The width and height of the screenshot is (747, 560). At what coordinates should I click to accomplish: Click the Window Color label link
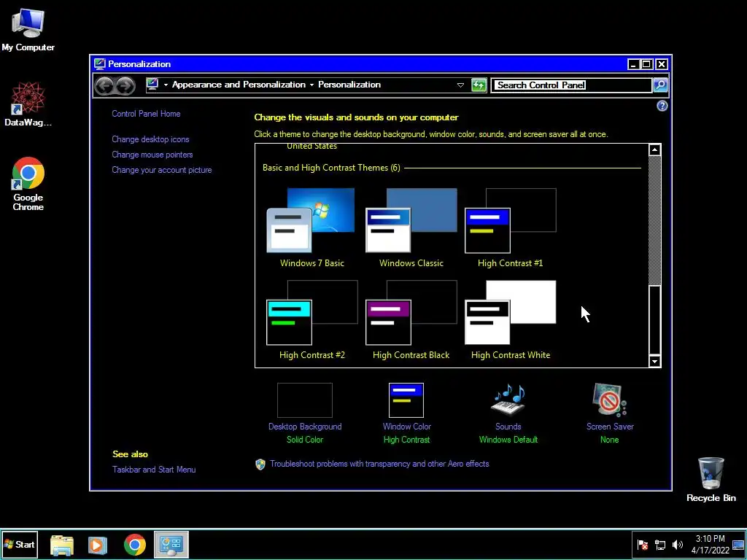tap(407, 427)
